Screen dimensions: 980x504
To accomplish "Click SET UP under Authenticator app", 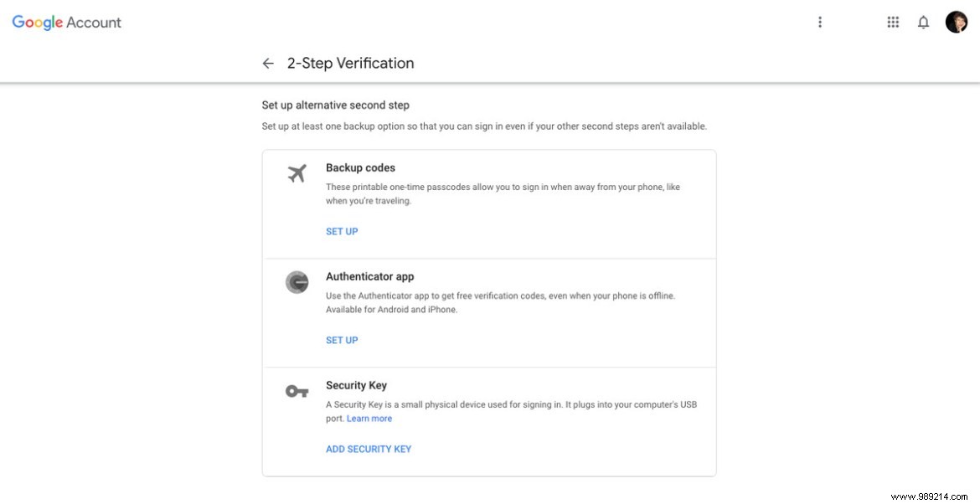I will [x=342, y=340].
